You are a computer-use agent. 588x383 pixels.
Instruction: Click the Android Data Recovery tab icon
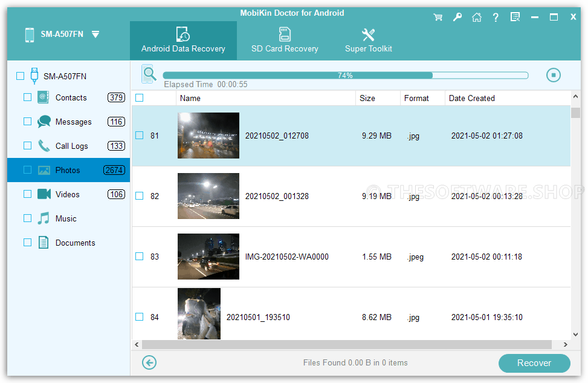pos(183,34)
